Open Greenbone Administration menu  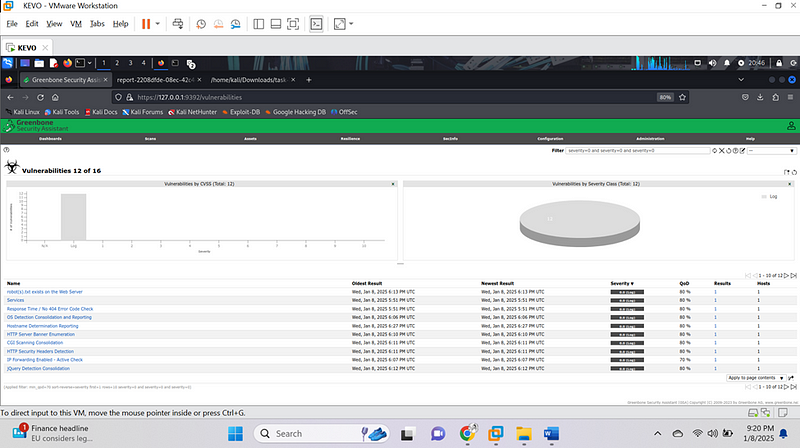[650, 139]
